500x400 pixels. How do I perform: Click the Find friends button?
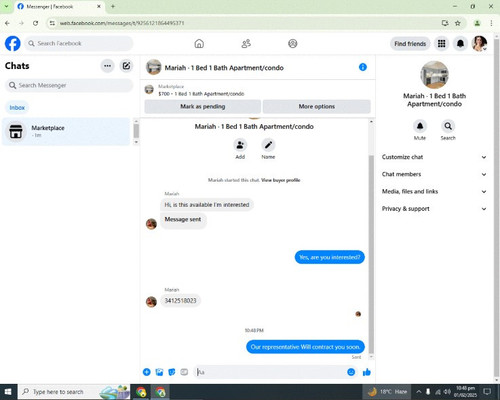[410, 44]
